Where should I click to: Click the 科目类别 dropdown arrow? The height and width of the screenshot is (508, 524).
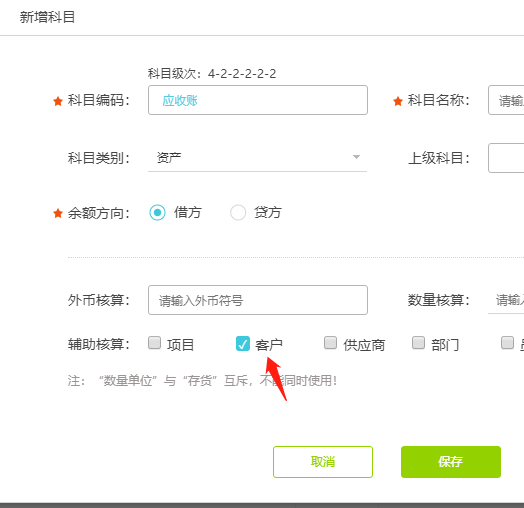pyautogui.click(x=356, y=157)
